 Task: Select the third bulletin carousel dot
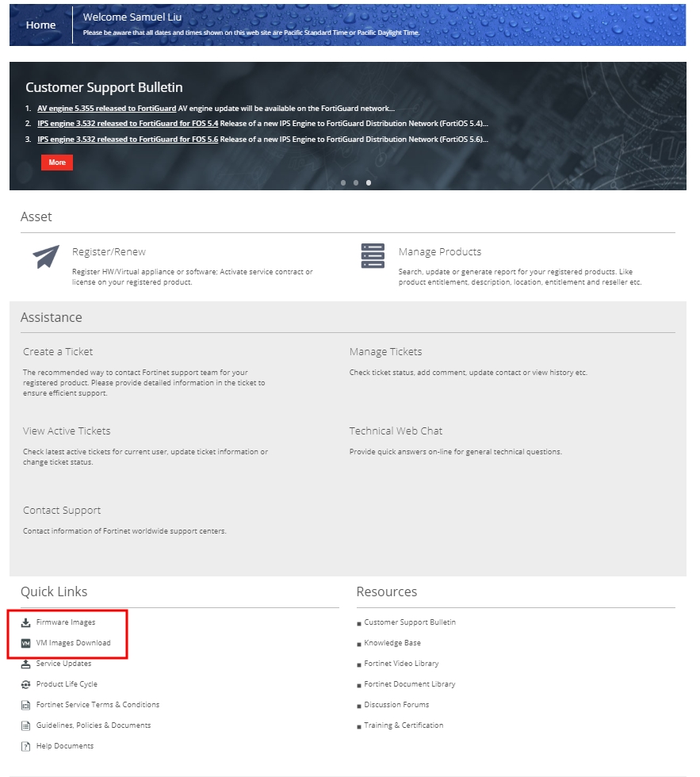pyautogui.click(x=369, y=183)
